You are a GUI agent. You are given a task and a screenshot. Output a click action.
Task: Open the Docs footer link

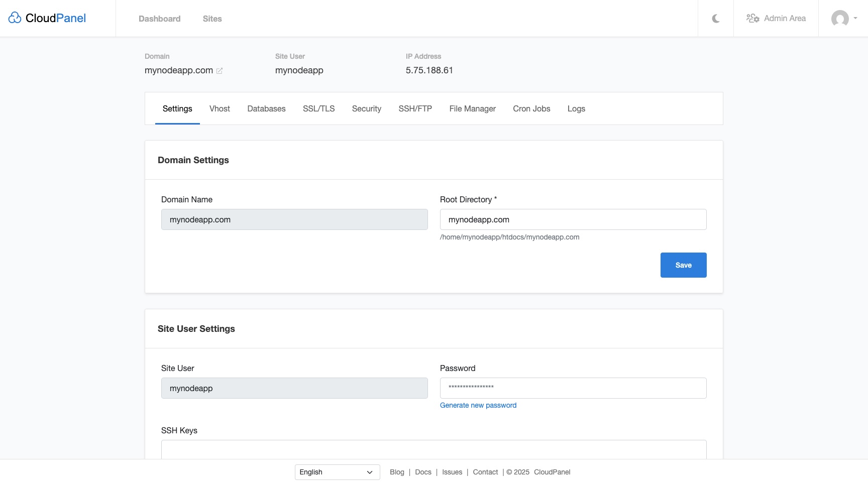pos(423,472)
